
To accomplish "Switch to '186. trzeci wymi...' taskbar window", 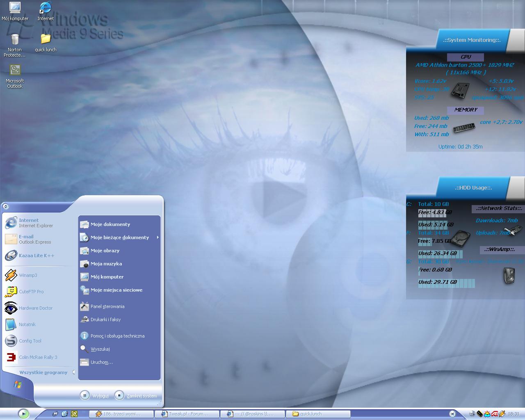I will coord(121,414).
